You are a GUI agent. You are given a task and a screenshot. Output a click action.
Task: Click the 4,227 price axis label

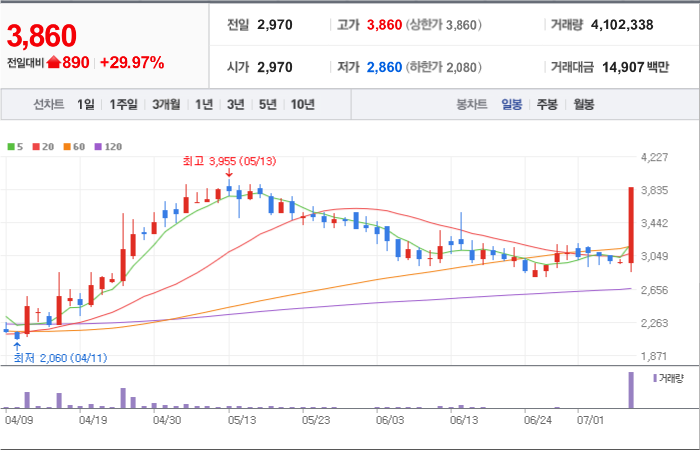click(x=654, y=158)
